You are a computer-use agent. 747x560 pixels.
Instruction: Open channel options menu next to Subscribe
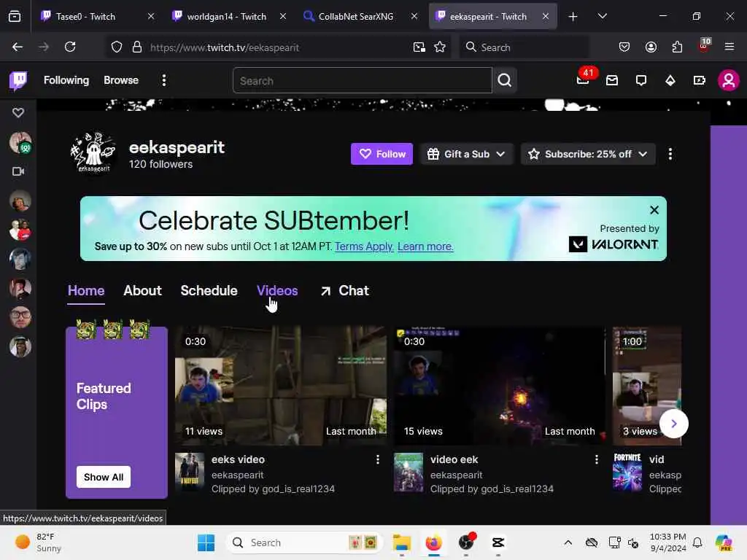[x=670, y=154]
